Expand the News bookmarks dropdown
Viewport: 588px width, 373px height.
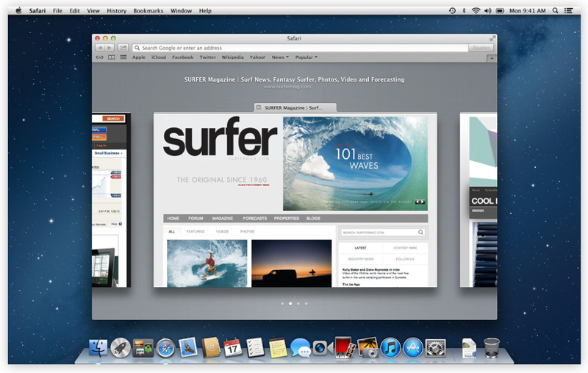280,57
